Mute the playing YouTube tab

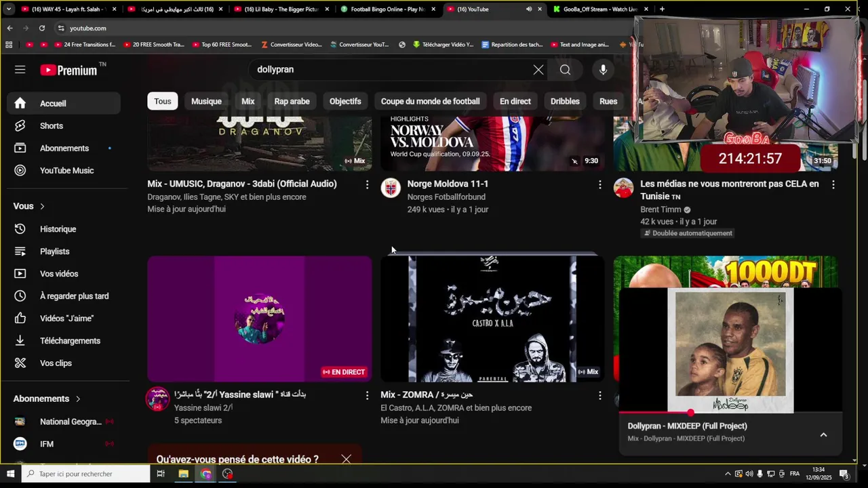[x=528, y=9]
